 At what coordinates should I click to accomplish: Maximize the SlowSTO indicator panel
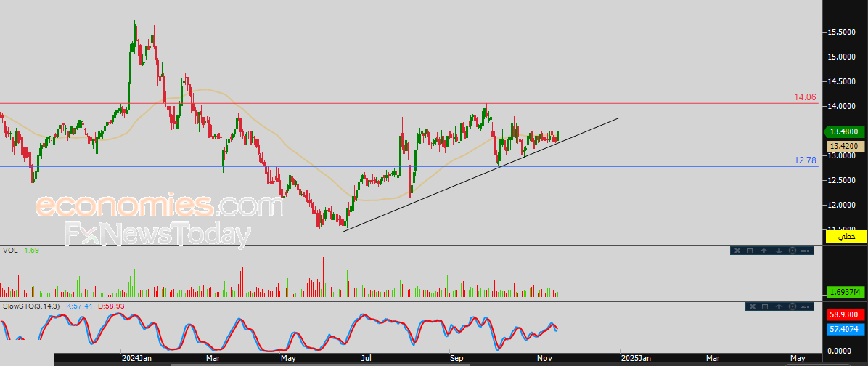(x=765, y=306)
